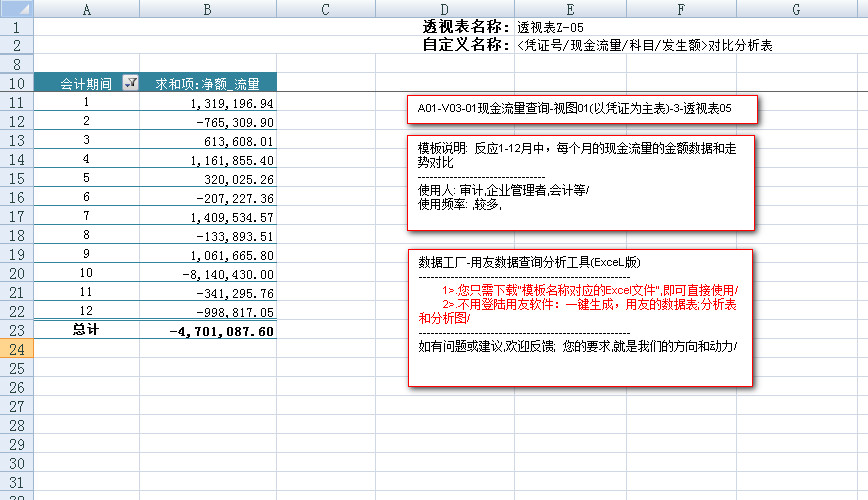Click the 数据工厂 red-bordered text box
868x500 pixels.
tap(580, 317)
